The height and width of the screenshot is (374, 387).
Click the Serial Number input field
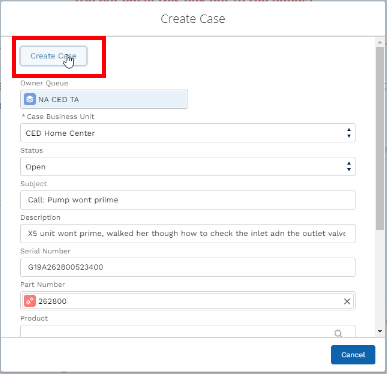[188, 267]
